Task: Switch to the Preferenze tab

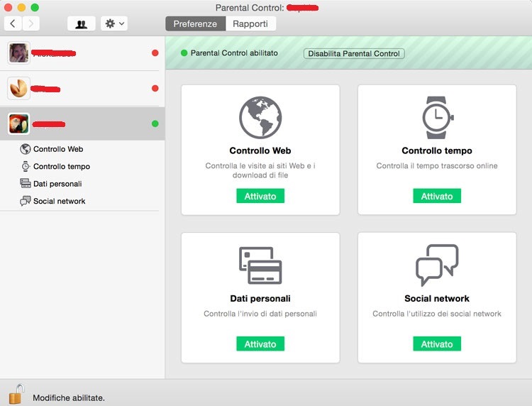Action: [x=195, y=23]
